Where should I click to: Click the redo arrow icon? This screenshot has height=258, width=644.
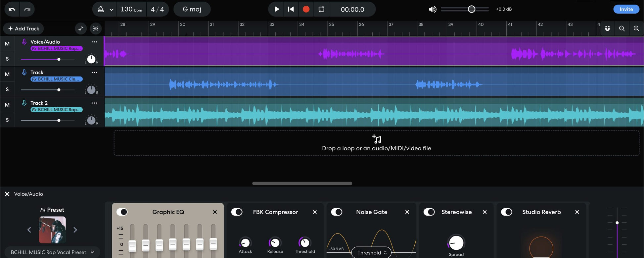27,9
